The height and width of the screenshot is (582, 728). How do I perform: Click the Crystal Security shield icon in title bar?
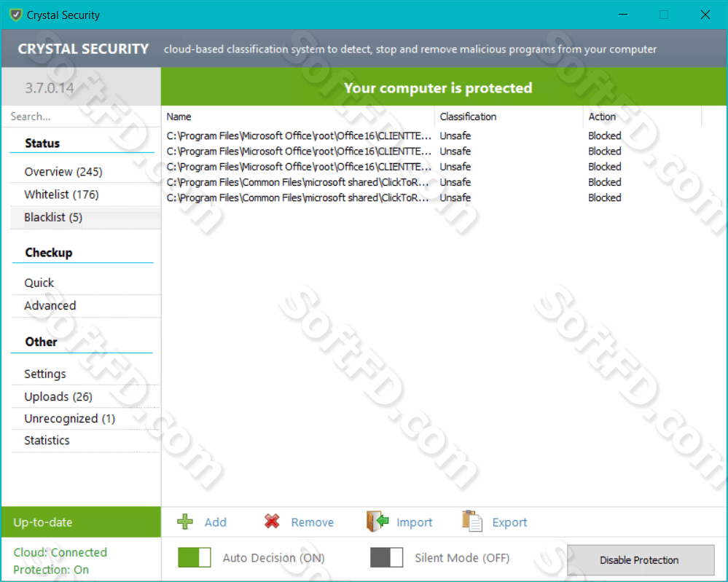[x=15, y=15]
